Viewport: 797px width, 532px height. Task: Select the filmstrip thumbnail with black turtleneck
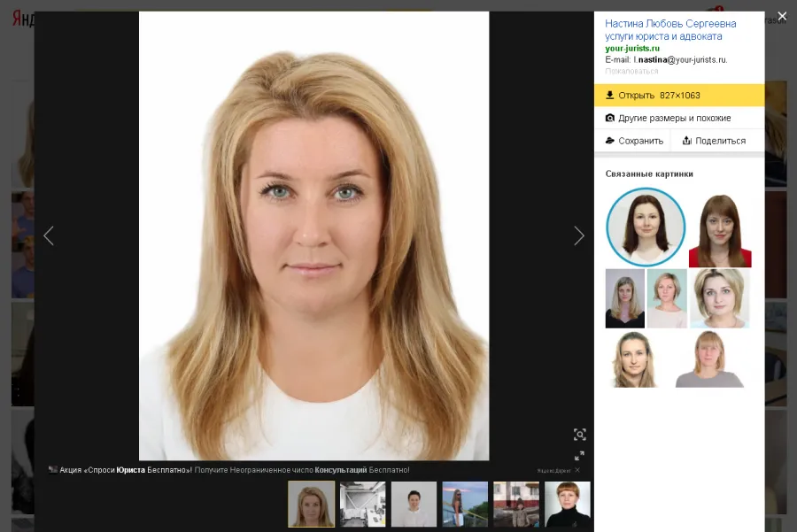(568, 504)
